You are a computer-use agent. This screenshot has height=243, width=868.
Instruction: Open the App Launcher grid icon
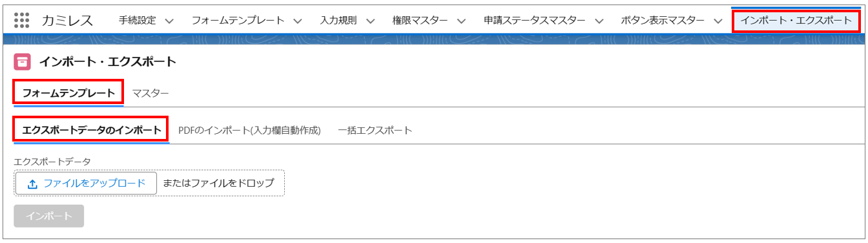(x=21, y=20)
